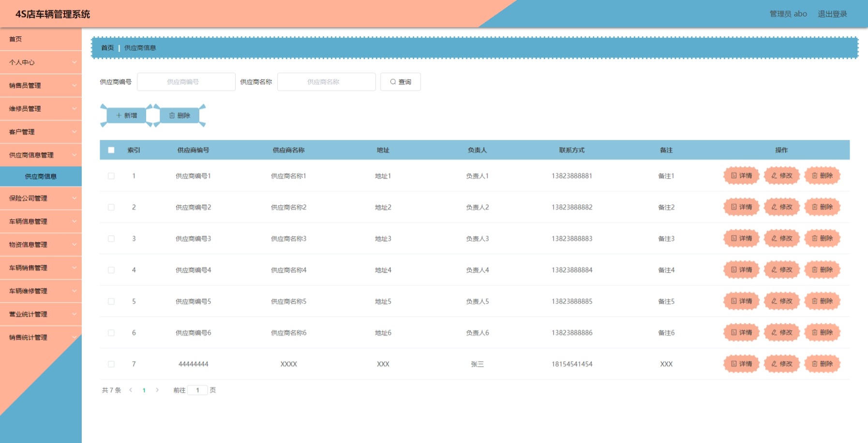868x443 pixels.
Task: Click the phone number 18154541454
Action: tap(572, 364)
